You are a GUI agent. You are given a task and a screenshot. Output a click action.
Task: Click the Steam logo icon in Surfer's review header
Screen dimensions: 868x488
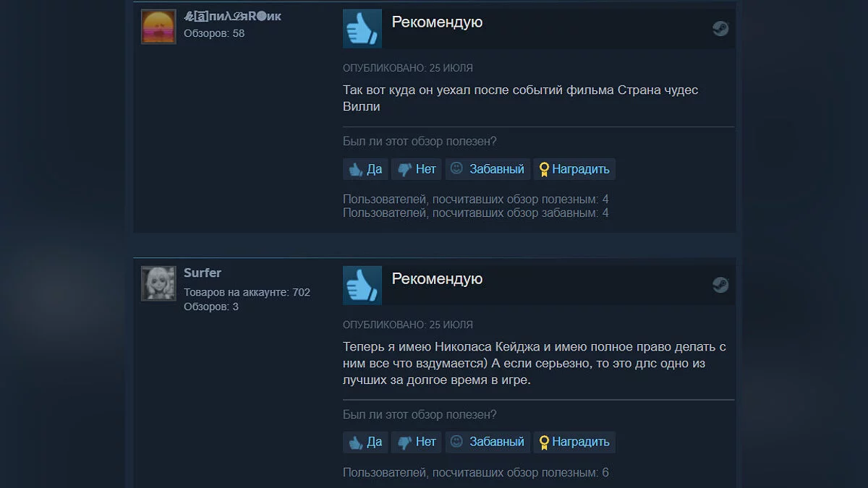720,285
